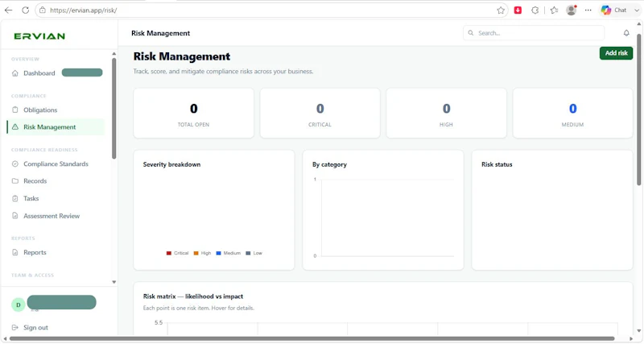The image size is (644, 344).
Task: Open Records page
Action: pos(35,180)
